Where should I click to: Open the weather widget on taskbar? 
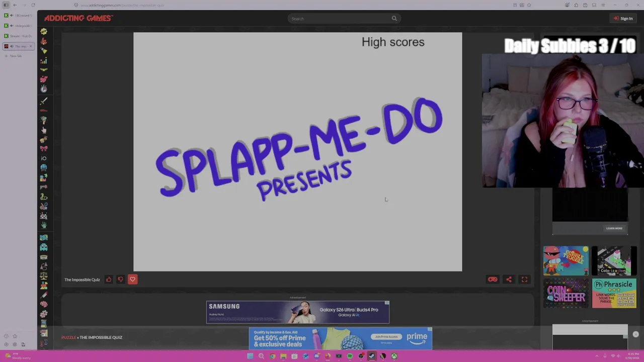(x=18, y=356)
